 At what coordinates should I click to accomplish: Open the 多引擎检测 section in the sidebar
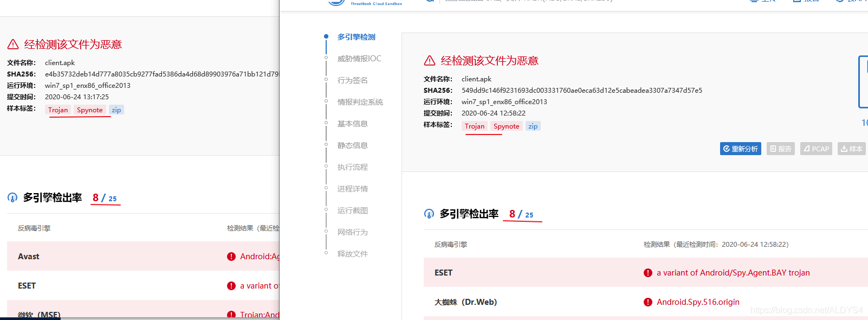click(x=357, y=37)
